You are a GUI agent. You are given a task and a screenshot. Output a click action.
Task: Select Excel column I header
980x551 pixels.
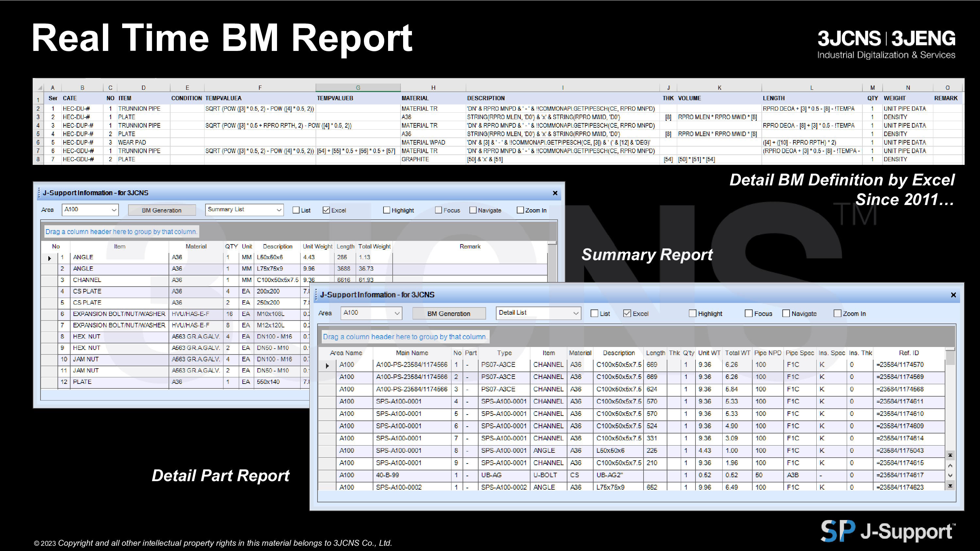(563, 87)
